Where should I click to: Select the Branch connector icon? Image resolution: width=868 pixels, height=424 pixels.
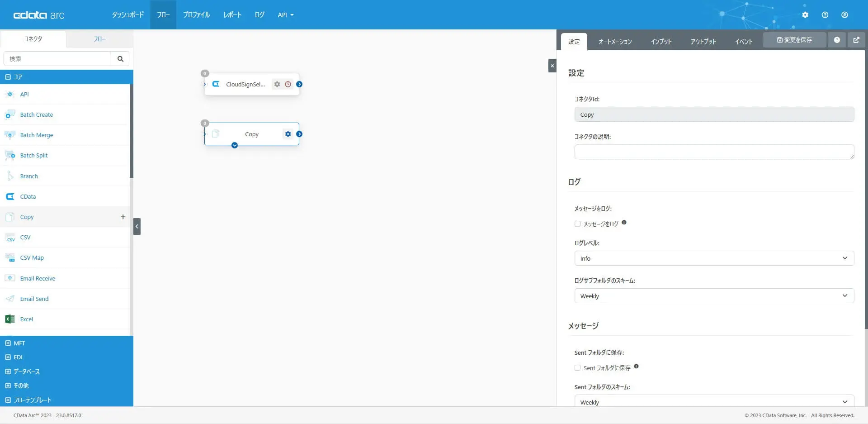tap(10, 176)
